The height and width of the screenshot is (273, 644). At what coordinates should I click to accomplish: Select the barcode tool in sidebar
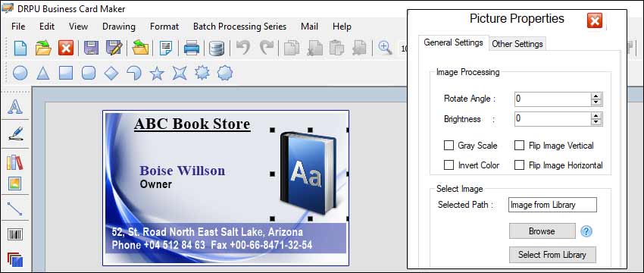click(x=15, y=235)
